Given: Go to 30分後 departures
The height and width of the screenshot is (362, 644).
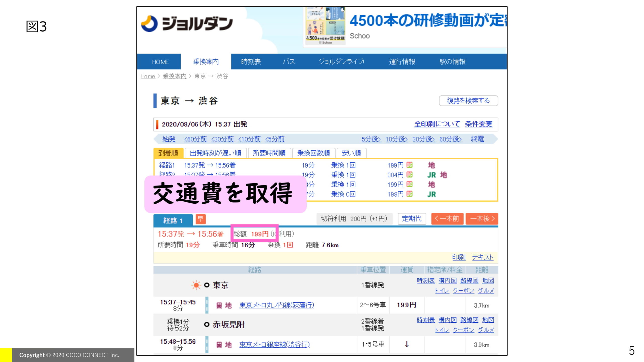Looking at the screenshot, I should click(x=424, y=139).
